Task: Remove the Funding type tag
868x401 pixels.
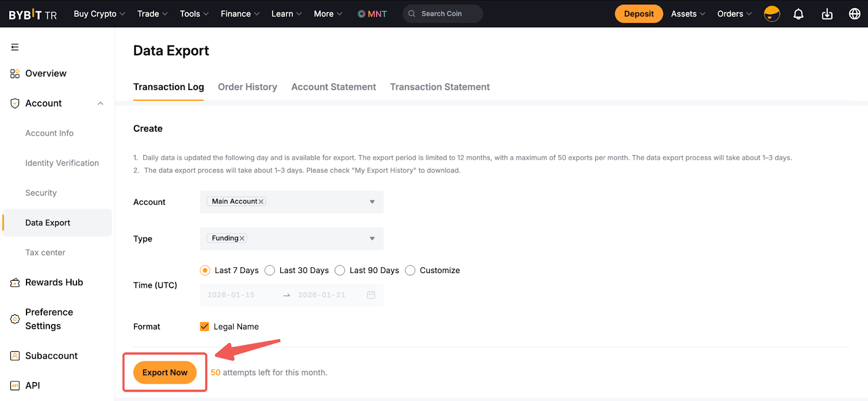Action: tap(242, 238)
